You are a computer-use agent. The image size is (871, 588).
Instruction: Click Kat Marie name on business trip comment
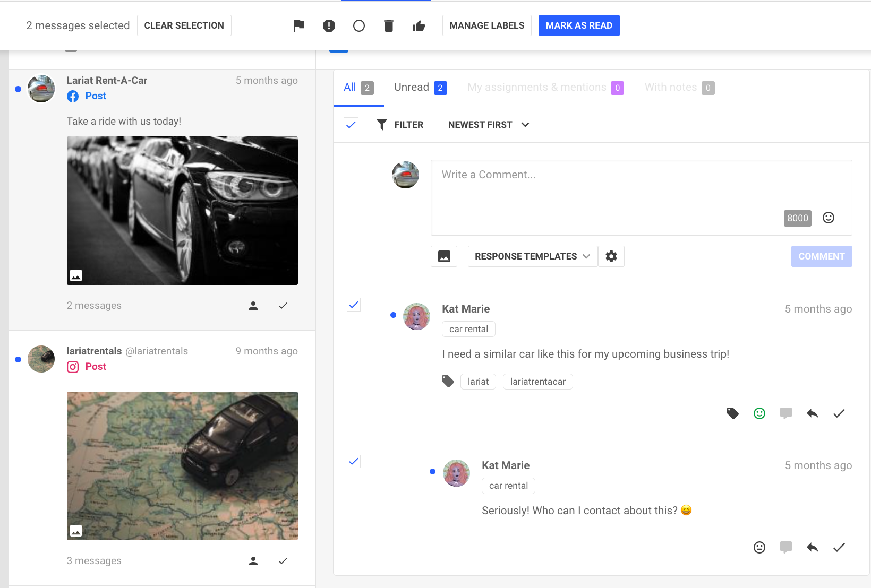[466, 309]
